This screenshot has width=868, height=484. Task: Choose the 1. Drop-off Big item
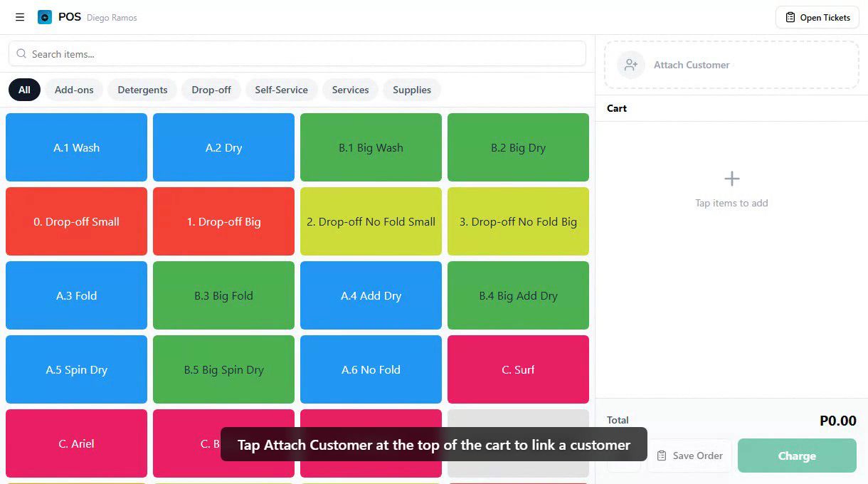[223, 221]
